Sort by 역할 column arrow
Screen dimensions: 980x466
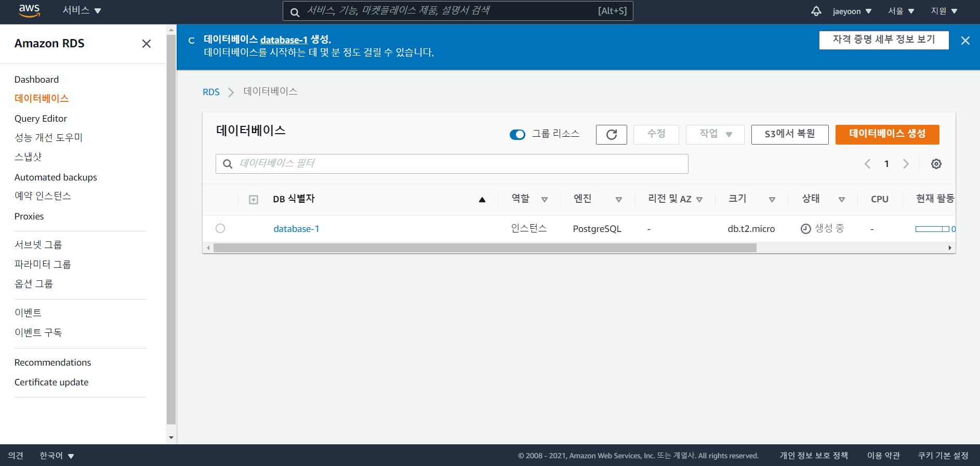[545, 200]
